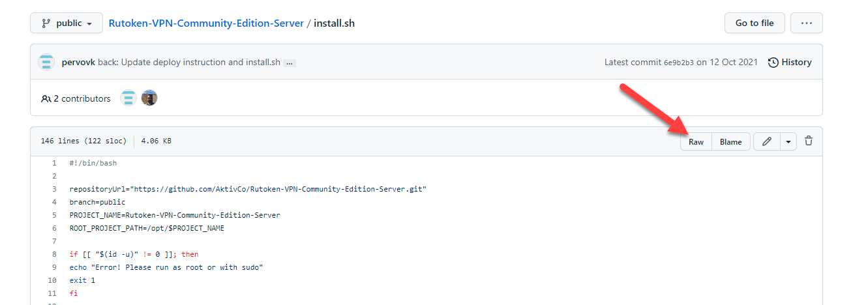Click the Raw button

[696, 141]
